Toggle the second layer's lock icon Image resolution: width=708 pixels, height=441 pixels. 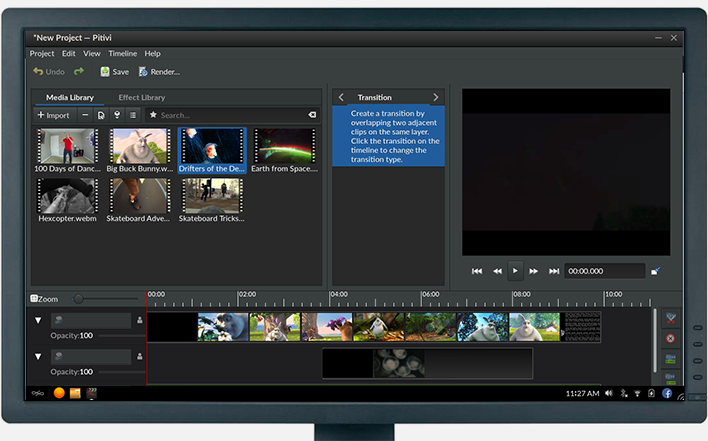140,357
